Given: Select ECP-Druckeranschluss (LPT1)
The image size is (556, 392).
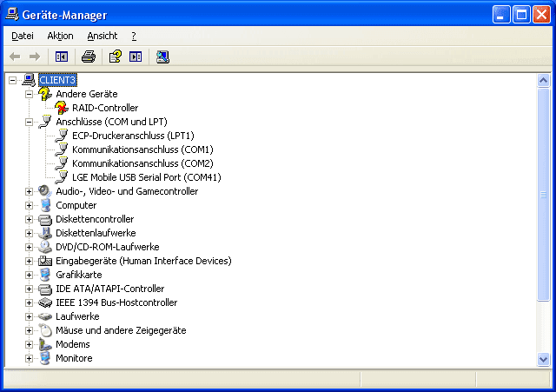Looking at the screenshot, I should click(133, 136).
